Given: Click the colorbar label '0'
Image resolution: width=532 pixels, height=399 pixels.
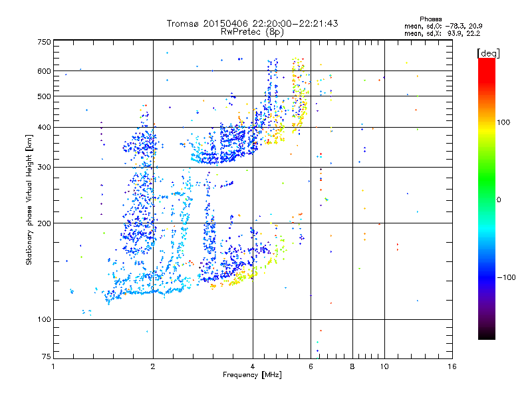Looking at the screenshot, I should point(499,199).
